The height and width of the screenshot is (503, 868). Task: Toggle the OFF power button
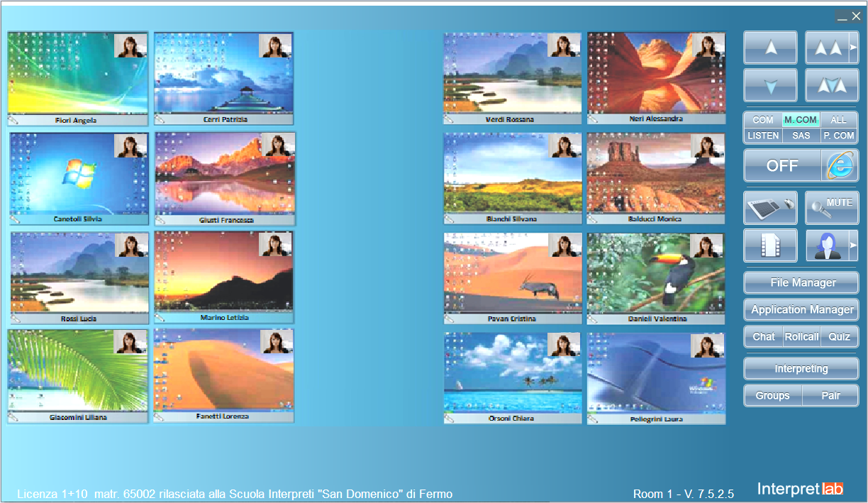[782, 165]
